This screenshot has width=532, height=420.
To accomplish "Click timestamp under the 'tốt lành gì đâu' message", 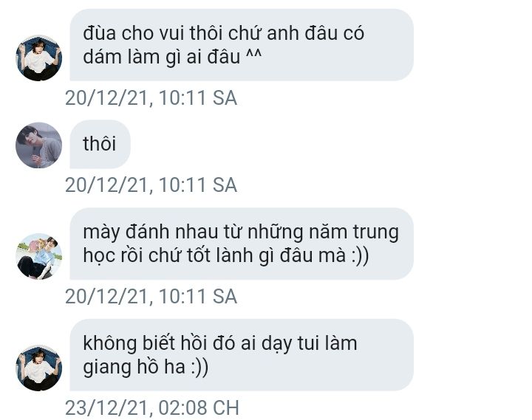I will click(151, 296).
